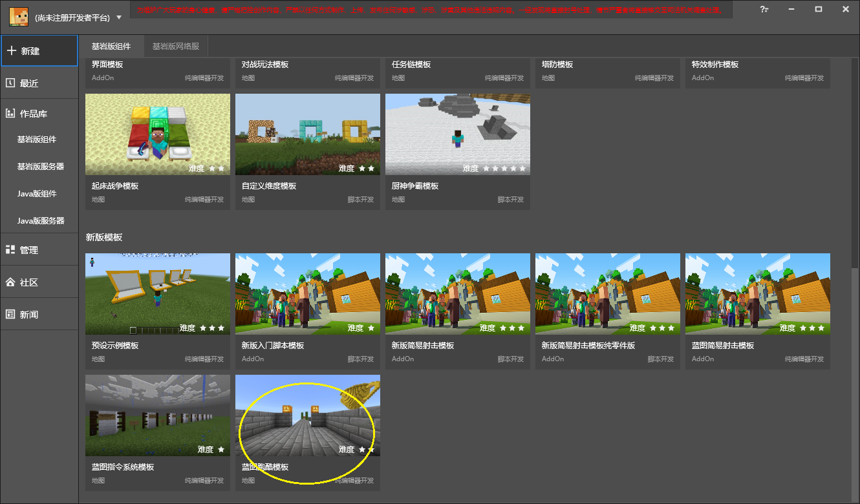
Task: Select the 任务链模板 card
Action: pos(458,72)
